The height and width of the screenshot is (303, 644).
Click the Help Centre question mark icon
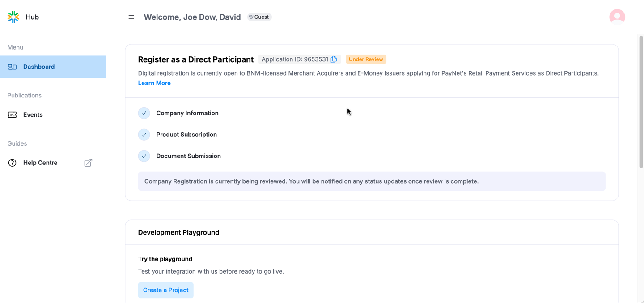12,163
